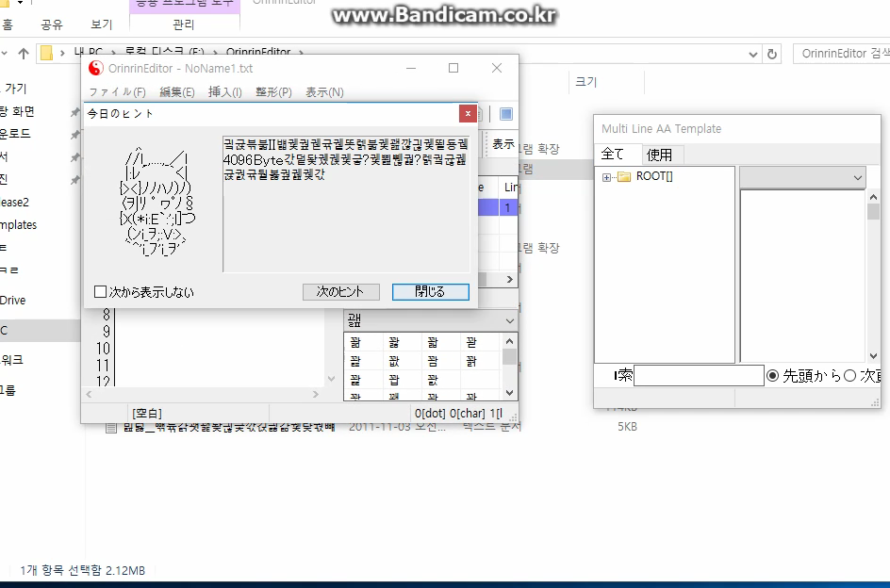
Task: Click the blue window icon in editor toolbar
Action: pyautogui.click(x=506, y=114)
